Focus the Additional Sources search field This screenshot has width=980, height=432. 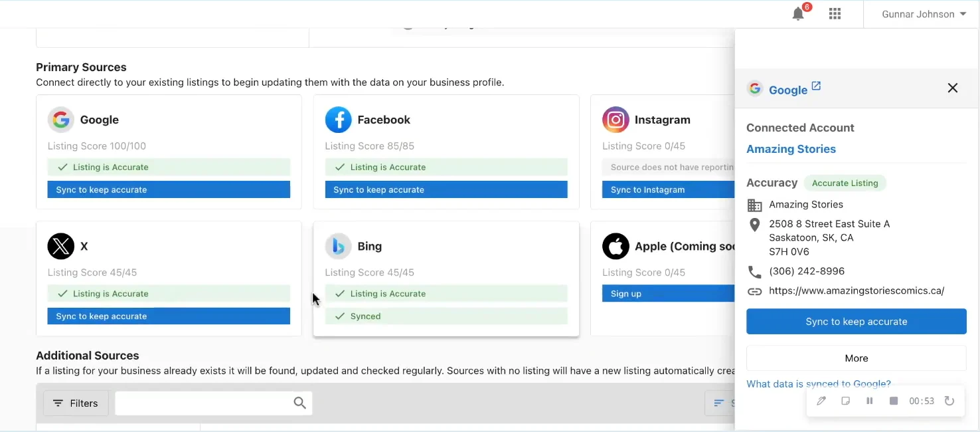click(x=213, y=403)
